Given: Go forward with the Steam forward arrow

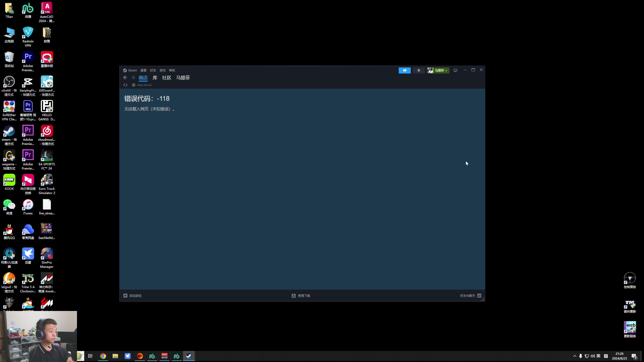Looking at the screenshot, I should coord(133,78).
